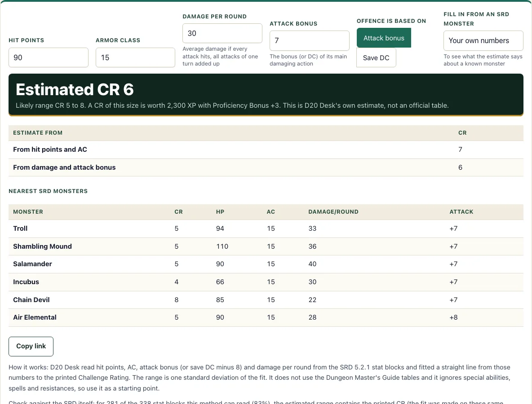Click the ATTACK column header
The image size is (532, 404).
(461, 212)
